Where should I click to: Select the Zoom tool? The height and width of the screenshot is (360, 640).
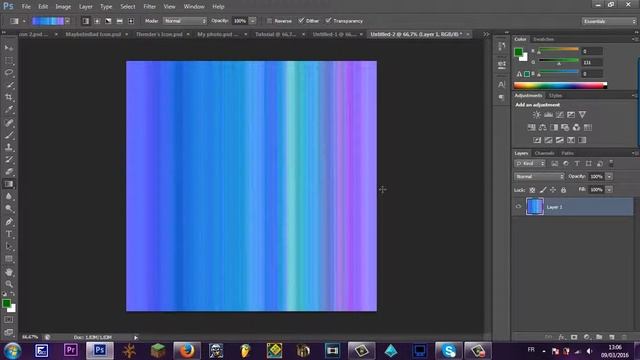coord(9,284)
